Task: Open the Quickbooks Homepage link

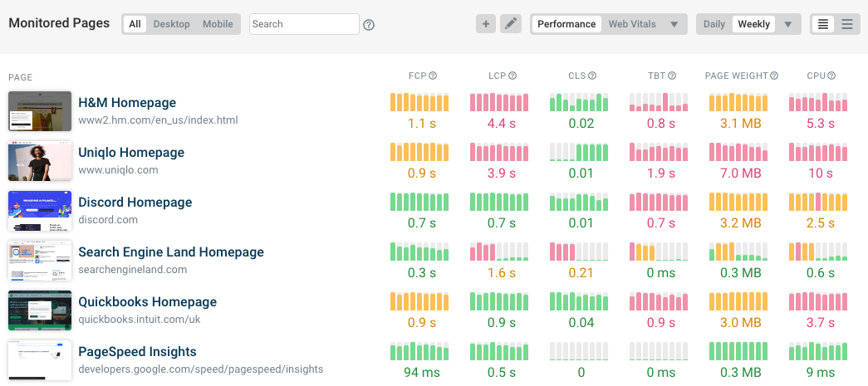Action: coord(147,302)
